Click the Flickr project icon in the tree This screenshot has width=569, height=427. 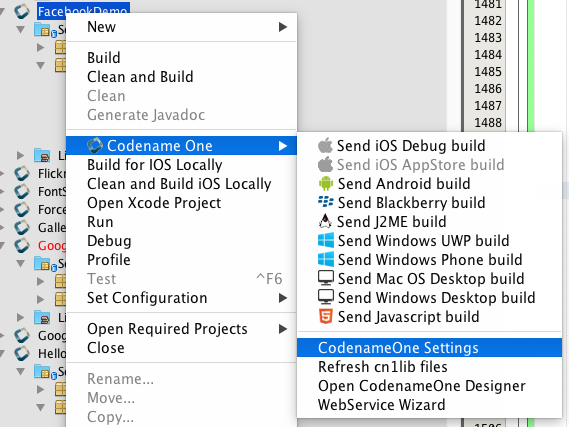click(x=22, y=173)
